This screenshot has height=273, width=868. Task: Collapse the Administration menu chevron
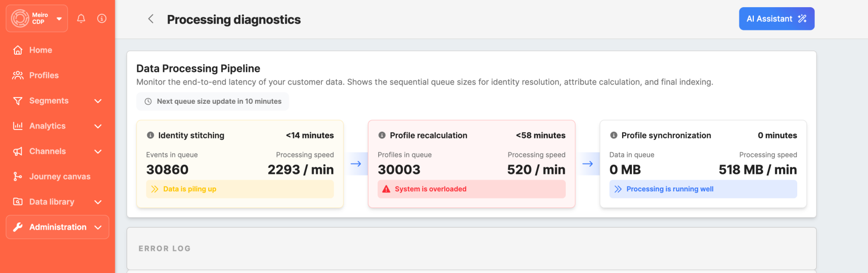point(98,228)
